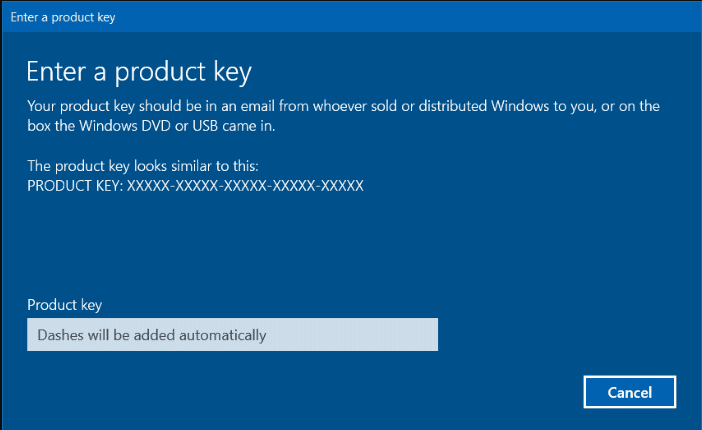Click the "Enter a product key" title bar
The width and height of the screenshot is (702, 430).
[x=54, y=17]
